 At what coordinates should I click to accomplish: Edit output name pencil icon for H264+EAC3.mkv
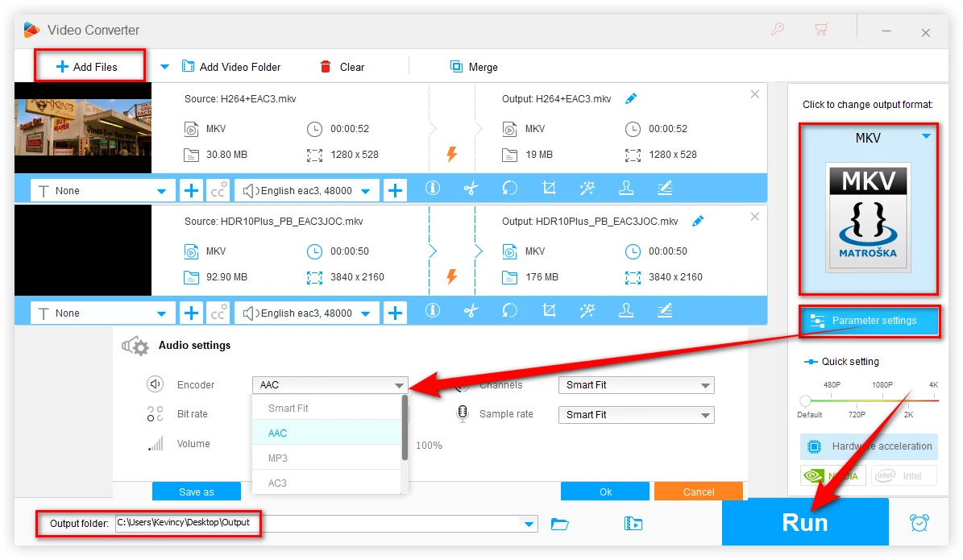click(631, 98)
